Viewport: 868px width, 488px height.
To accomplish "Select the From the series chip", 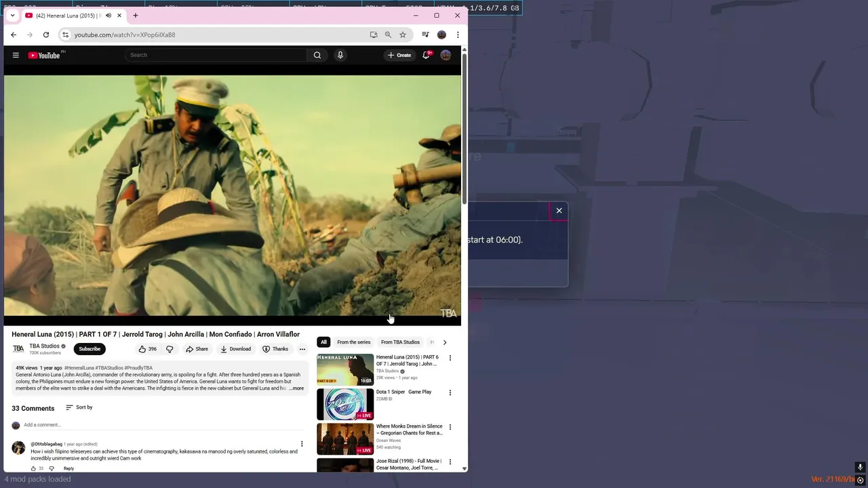I will click(x=354, y=342).
